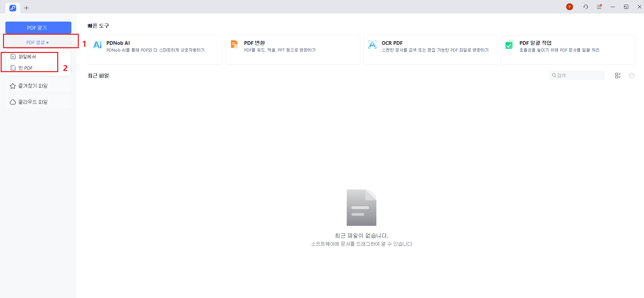Image resolution: width=644 pixels, height=298 pixels.
Task: Open the PDNob AI quick tool card
Action: pos(155,50)
